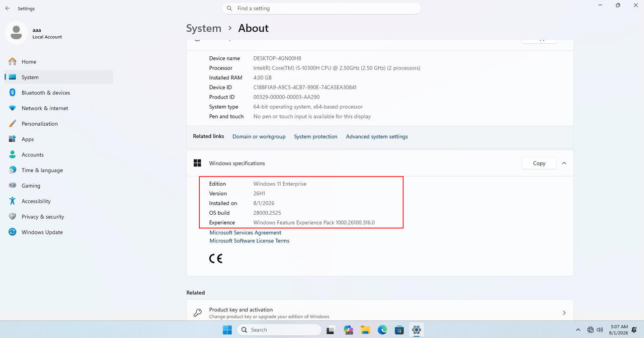The width and height of the screenshot is (644, 338).
Task: Open Privacy & security settings
Action: tap(59, 217)
